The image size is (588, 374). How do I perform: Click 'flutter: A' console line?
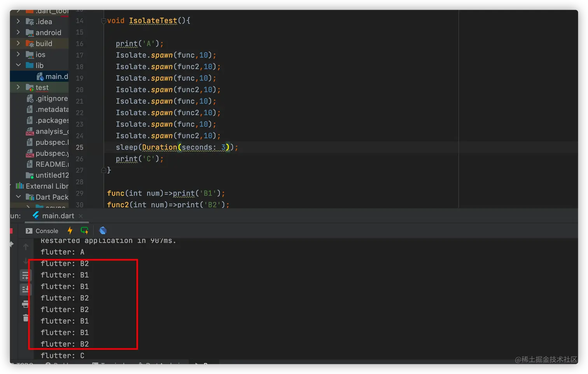[63, 252]
